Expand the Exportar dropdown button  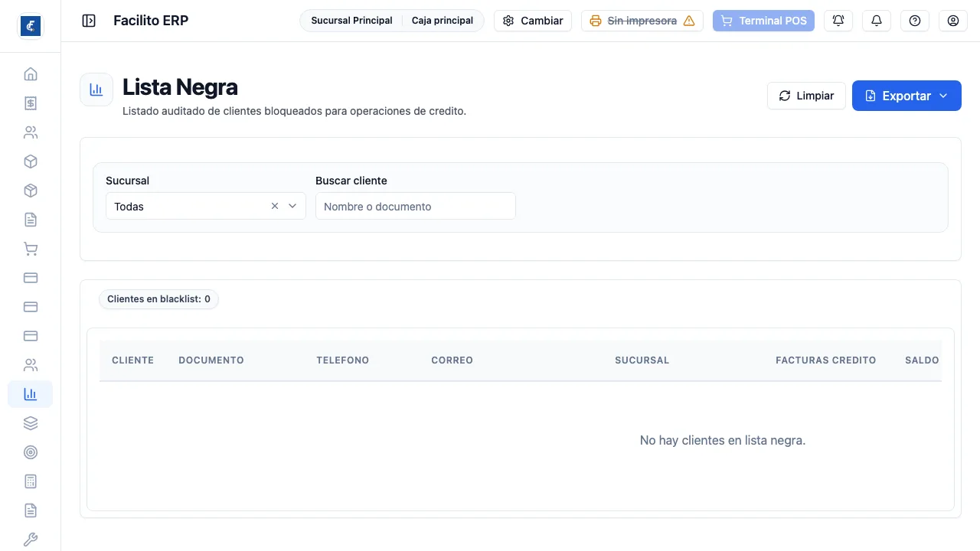tap(906, 96)
